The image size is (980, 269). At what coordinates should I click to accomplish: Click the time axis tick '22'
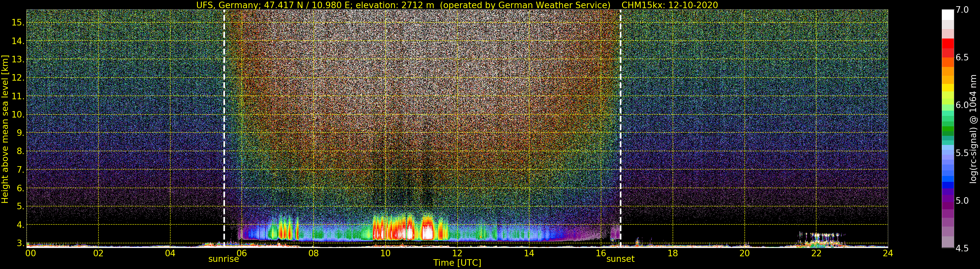pyautogui.click(x=816, y=253)
